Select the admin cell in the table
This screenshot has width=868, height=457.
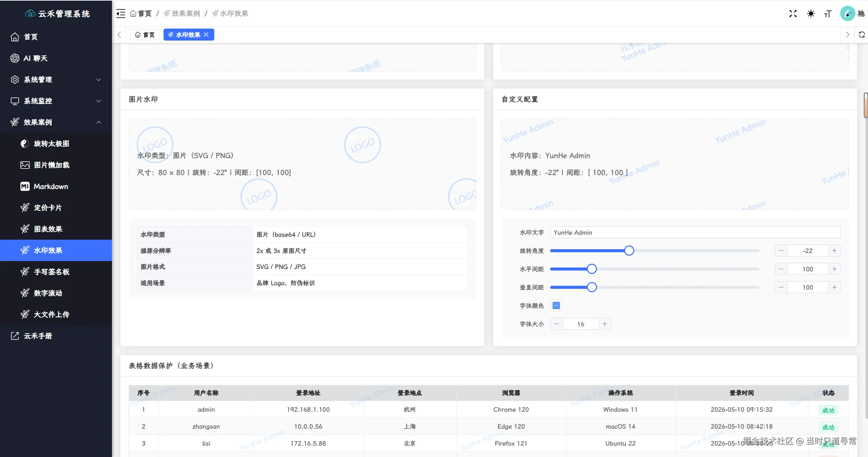click(206, 410)
